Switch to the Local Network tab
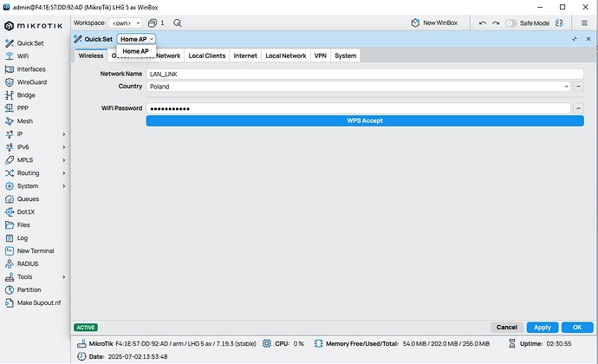The image size is (598, 364). [286, 55]
